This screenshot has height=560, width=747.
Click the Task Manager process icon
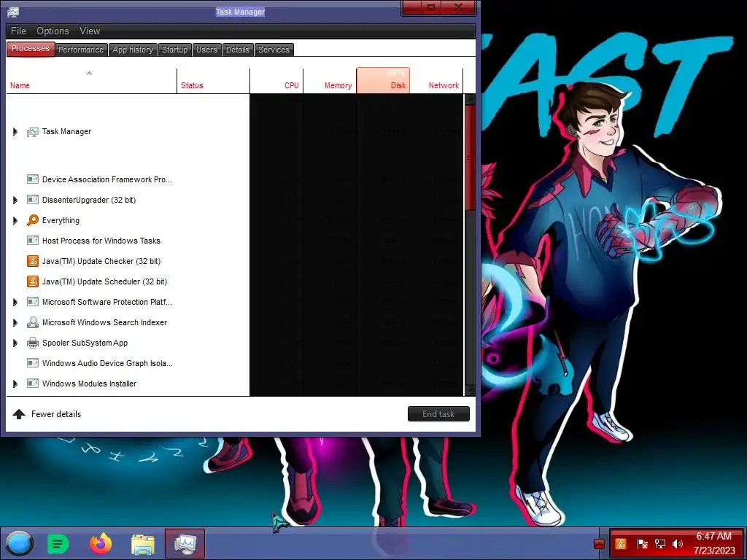pyautogui.click(x=32, y=132)
